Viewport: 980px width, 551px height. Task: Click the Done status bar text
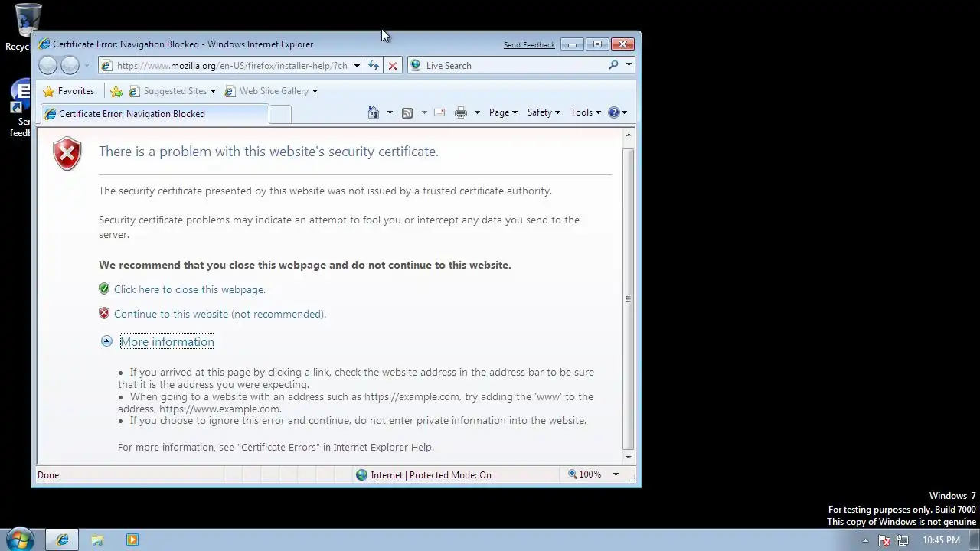pyautogui.click(x=48, y=475)
